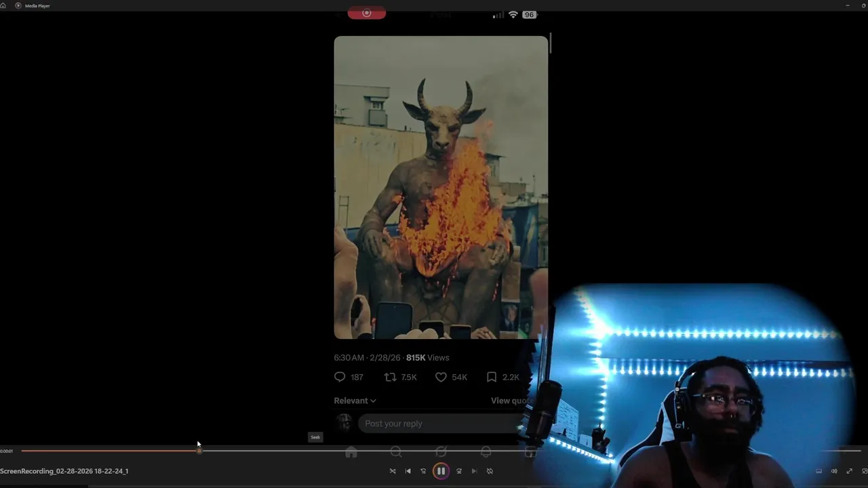Click the cellular signal bars icon

click(x=498, y=14)
